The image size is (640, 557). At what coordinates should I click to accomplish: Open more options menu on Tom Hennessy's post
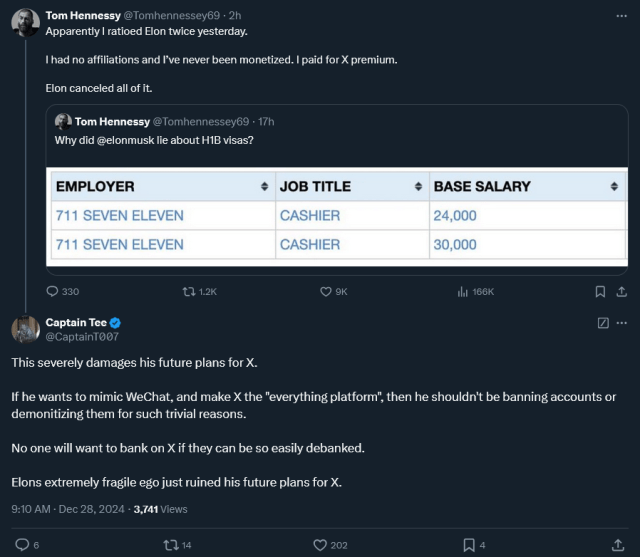pyautogui.click(x=621, y=16)
